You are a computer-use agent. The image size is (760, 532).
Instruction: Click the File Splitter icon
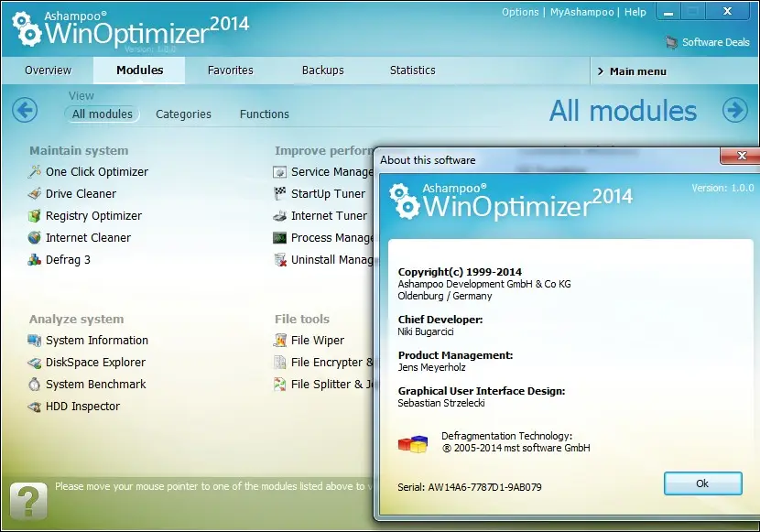coord(279,385)
